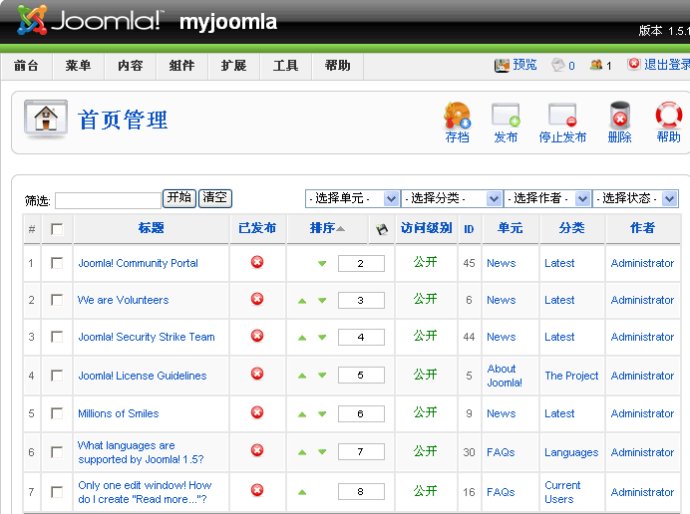The width and height of the screenshot is (690, 514).
Task: Open the 内容 (Content) menu
Action: point(130,66)
